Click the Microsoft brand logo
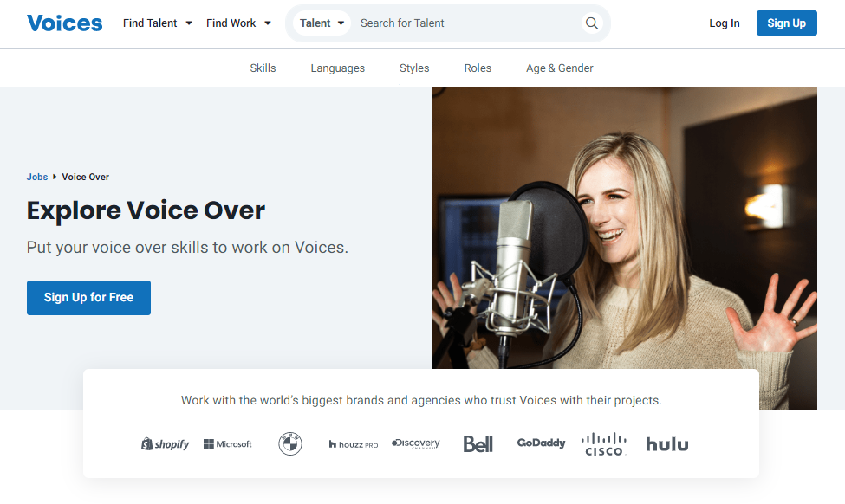Viewport: 845px width, 504px height. [x=227, y=444]
